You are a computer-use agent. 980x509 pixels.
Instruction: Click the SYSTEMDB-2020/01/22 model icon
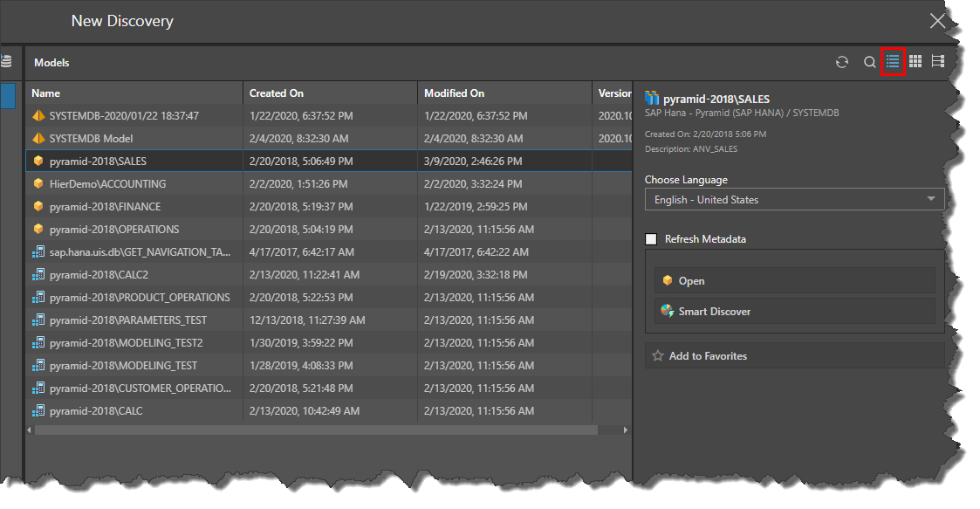pyautogui.click(x=38, y=115)
